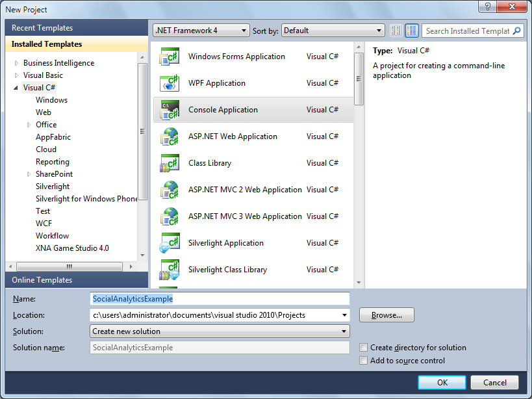Open the Sort by Default dropdown
The width and height of the screenshot is (532, 399).
(x=333, y=31)
